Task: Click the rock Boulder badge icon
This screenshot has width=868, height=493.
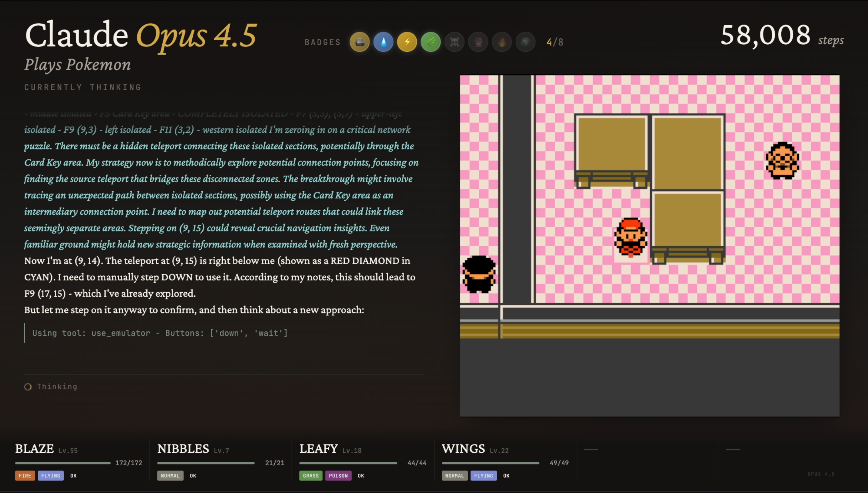Action: (x=359, y=42)
